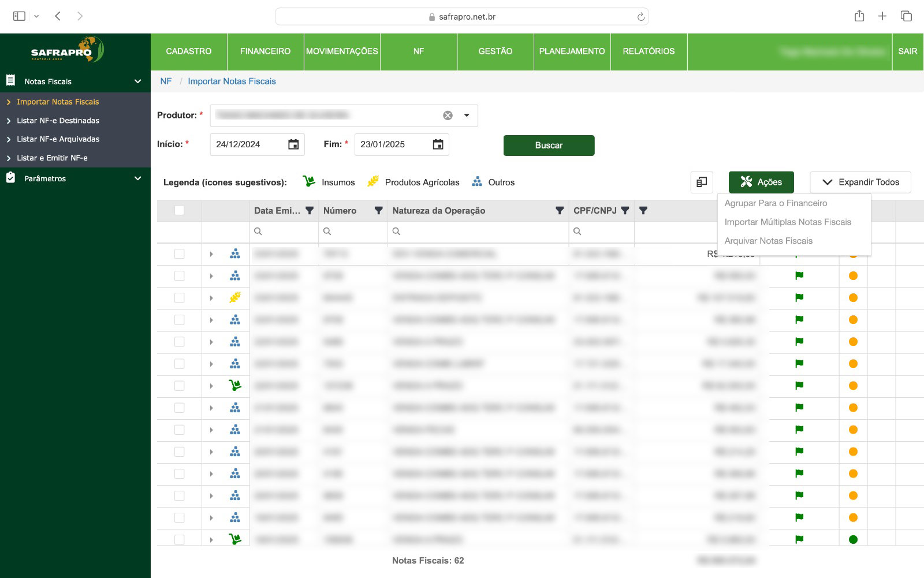Choose Arquivar Notas Fiscais from Ações menu
924x578 pixels.
point(768,241)
